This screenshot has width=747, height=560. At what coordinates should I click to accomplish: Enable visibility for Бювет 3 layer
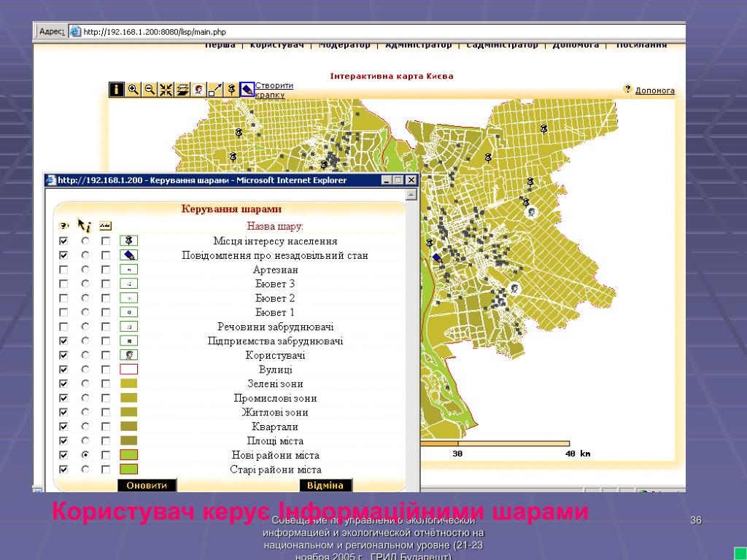click(x=63, y=284)
